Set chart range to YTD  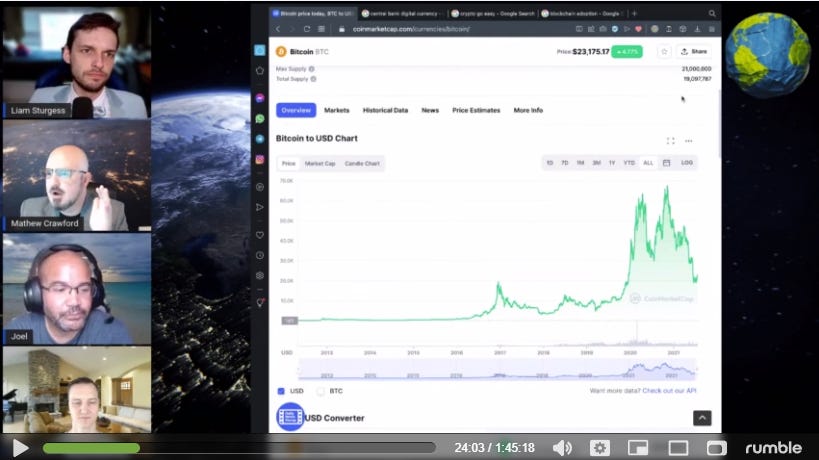coord(629,163)
